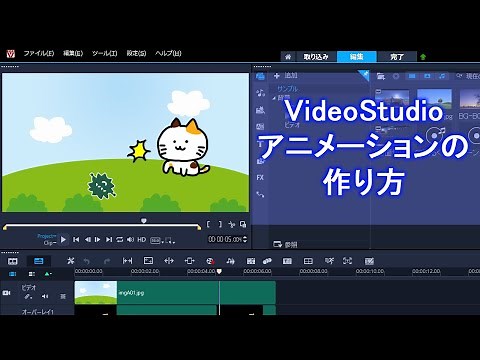Switch to the 取り込み workspace tab
This screenshot has height=360, width=480.
pyautogui.click(x=316, y=57)
